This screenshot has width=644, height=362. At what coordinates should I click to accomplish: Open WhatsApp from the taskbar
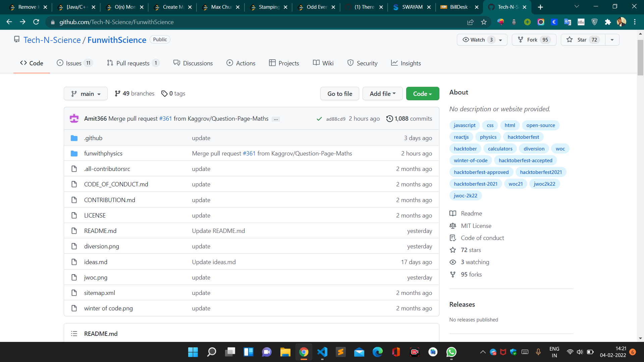[x=451, y=352]
